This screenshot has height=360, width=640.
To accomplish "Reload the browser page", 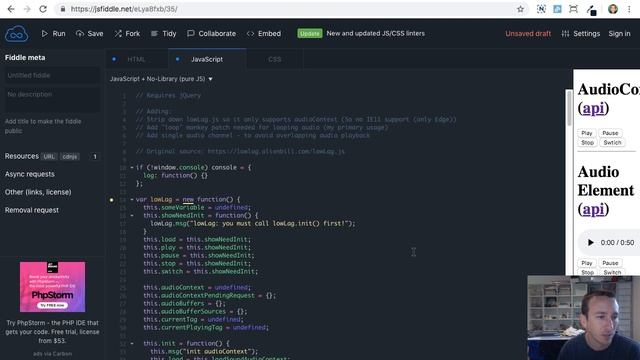I will point(43,9).
